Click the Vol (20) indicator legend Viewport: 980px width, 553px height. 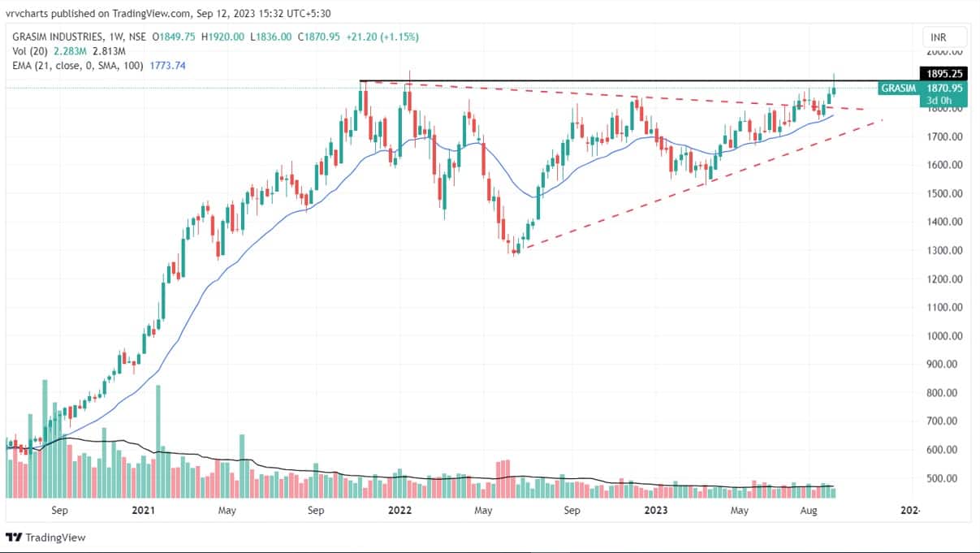pyautogui.click(x=29, y=50)
